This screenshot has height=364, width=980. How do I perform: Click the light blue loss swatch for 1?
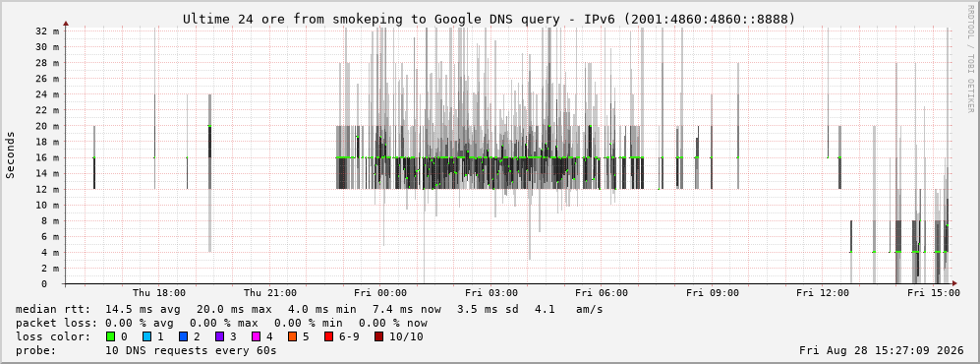click(x=146, y=337)
